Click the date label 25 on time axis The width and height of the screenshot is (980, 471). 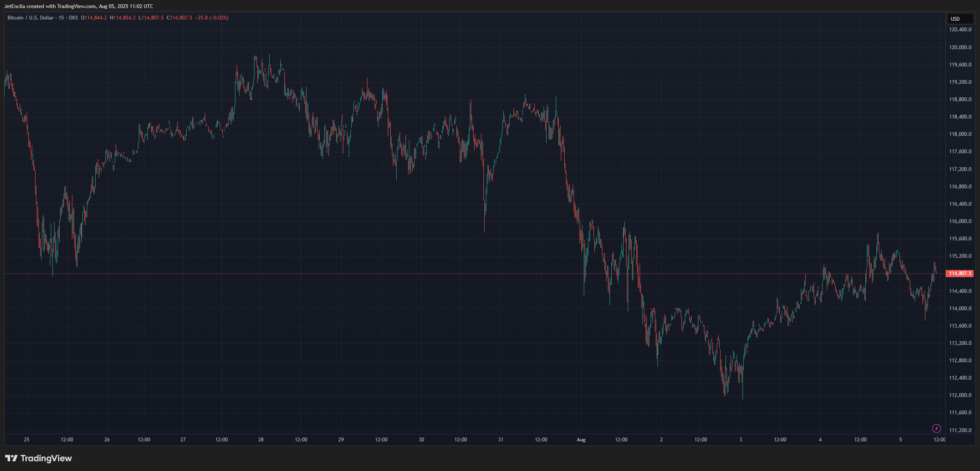pyautogui.click(x=27, y=440)
